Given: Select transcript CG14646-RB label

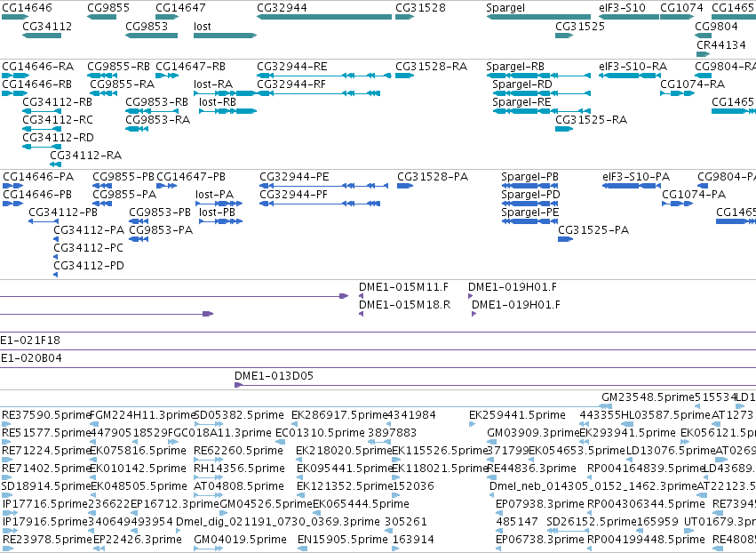Looking at the screenshot, I should (37, 84).
